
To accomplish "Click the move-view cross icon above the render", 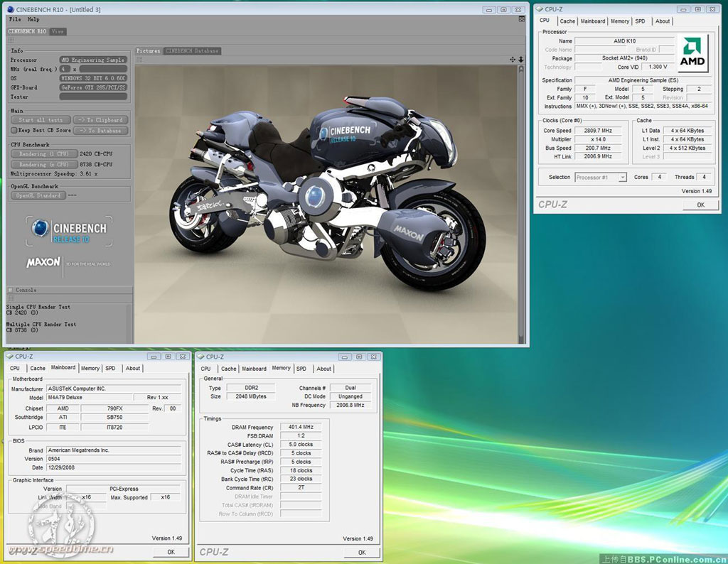I will (x=511, y=60).
